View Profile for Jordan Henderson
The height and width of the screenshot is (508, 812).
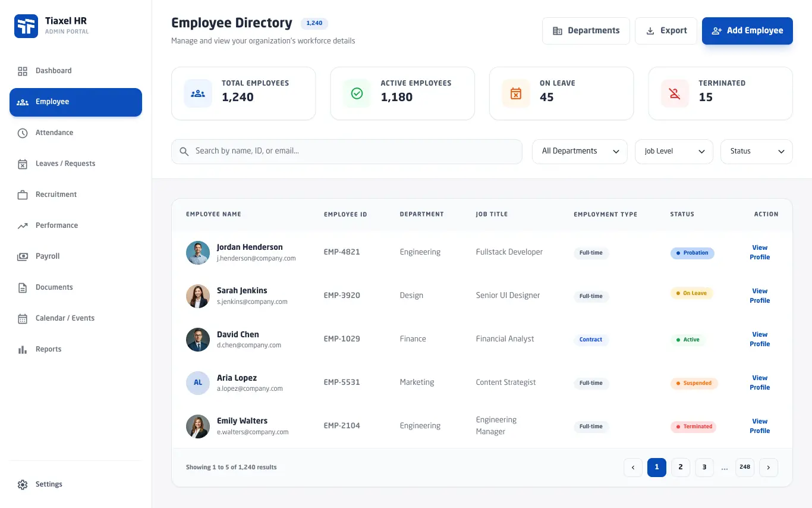point(760,253)
